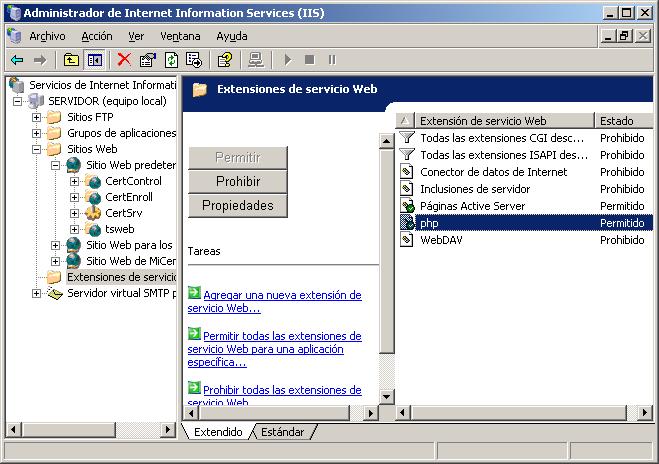The height and width of the screenshot is (464, 659).
Task: Click the CertControl globe icon
Action: pyautogui.click(x=93, y=181)
